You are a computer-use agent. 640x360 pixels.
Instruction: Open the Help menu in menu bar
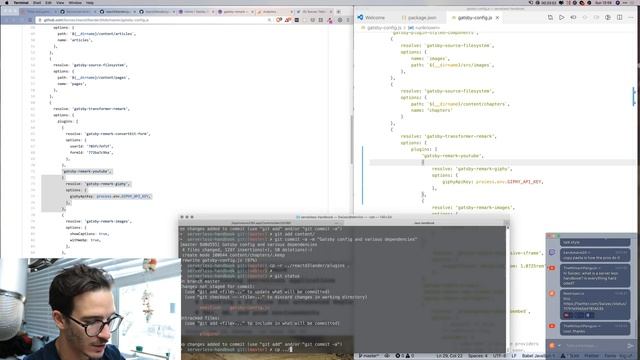(90, 2)
